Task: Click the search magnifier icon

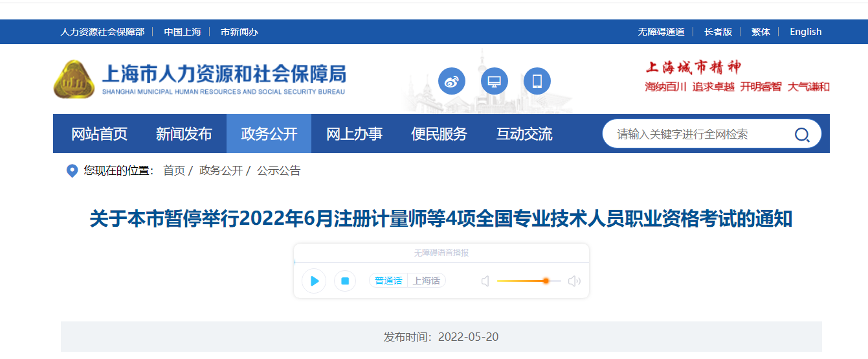Action: coord(801,135)
